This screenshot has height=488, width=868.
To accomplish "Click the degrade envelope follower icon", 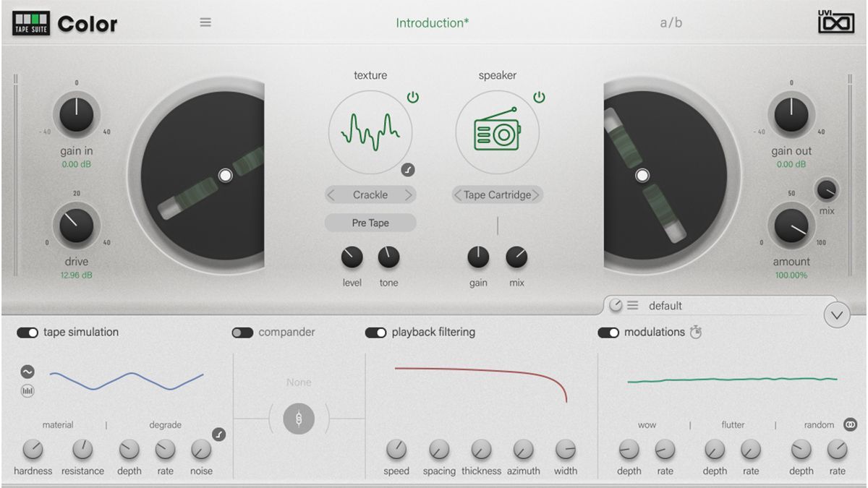I will click(218, 434).
